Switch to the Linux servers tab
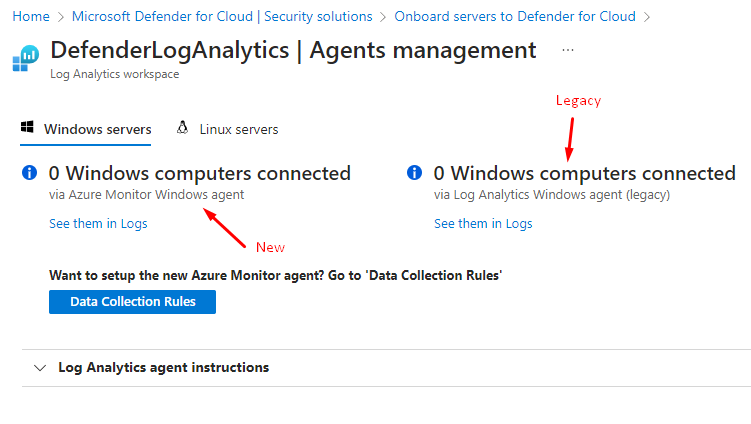 click(x=238, y=129)
